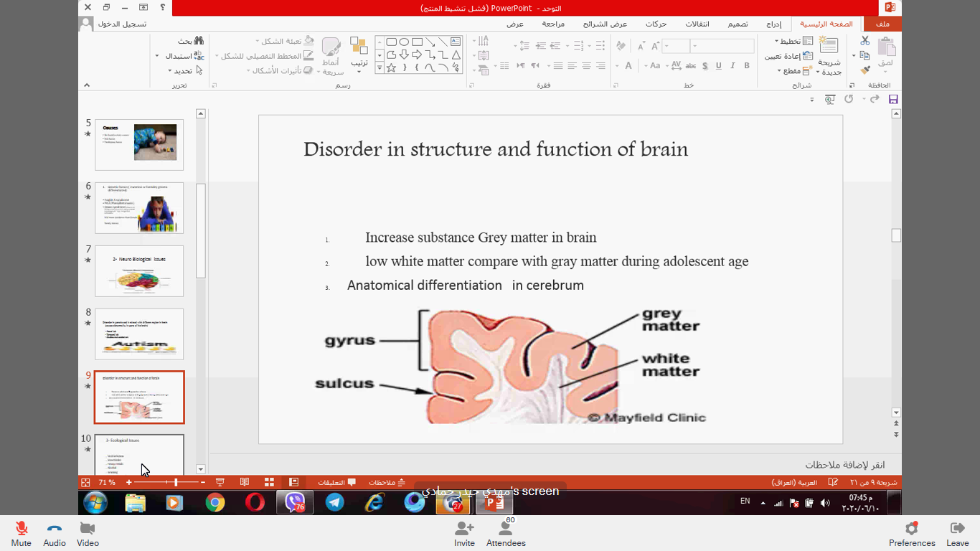Image resolution: width=980 pixels, height=551 pixels.
Task: Select the text box shape in gallery
Action: [456, 42]
